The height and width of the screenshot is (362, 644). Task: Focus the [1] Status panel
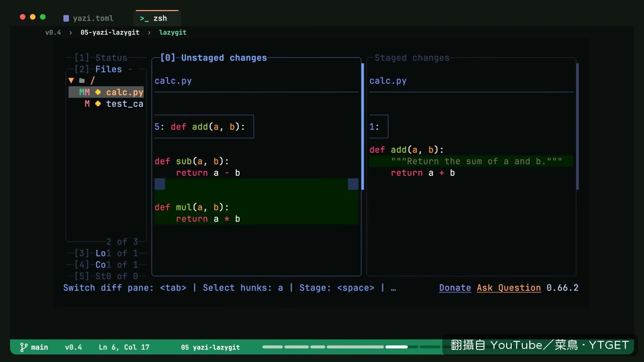(x=101, y=58)
